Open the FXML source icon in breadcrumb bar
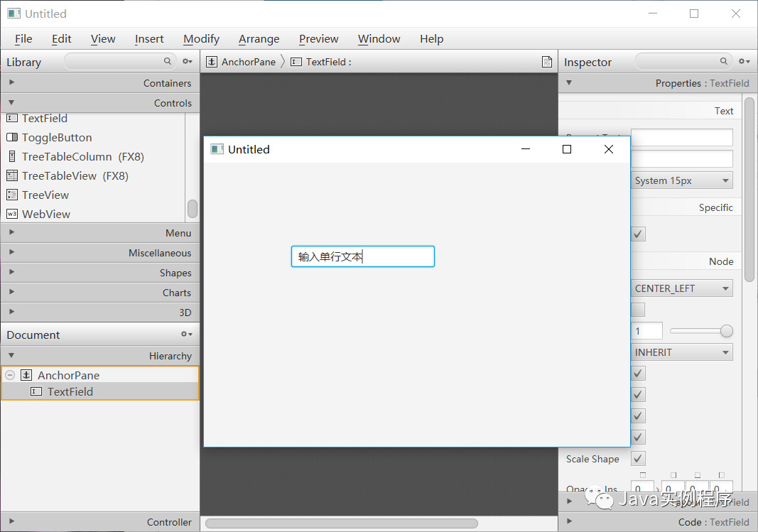 pos(547,62)
